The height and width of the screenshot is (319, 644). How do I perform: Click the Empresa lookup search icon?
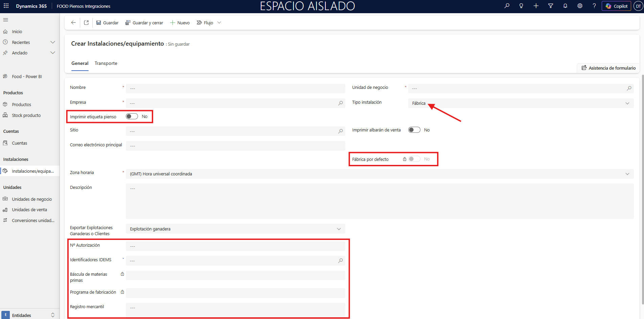(340, 103)
